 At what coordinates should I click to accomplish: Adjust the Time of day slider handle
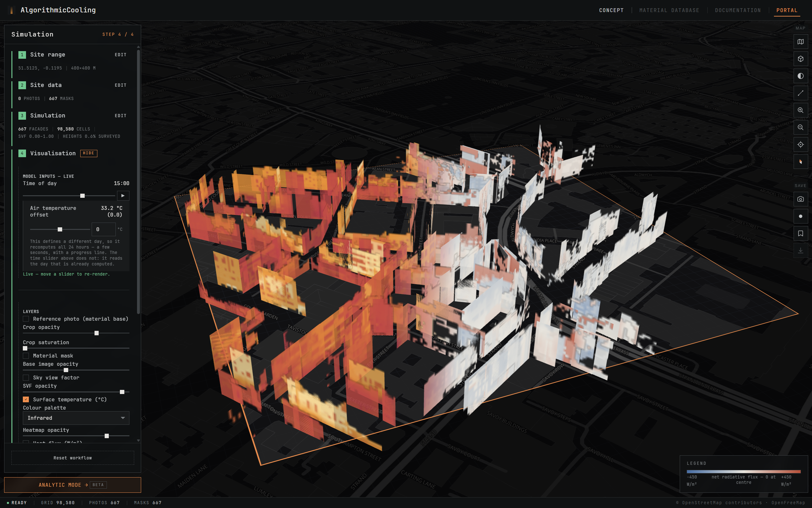pyautogui.click(x=82, y=196)
